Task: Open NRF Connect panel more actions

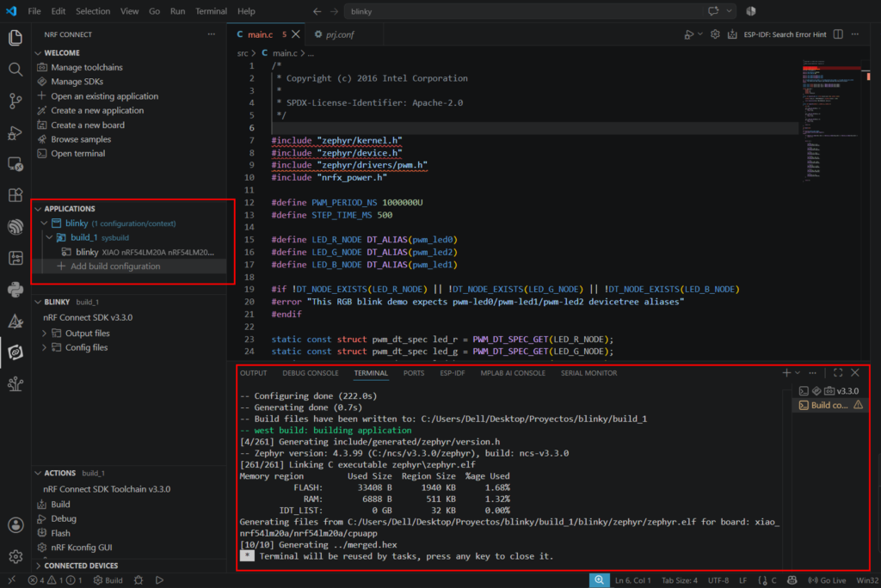Action: [212, 34]
